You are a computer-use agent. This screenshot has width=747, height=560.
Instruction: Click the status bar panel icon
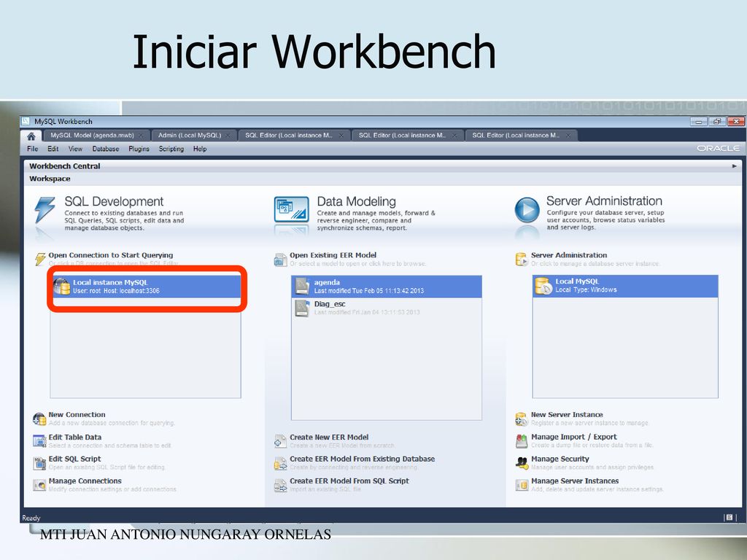729,518
